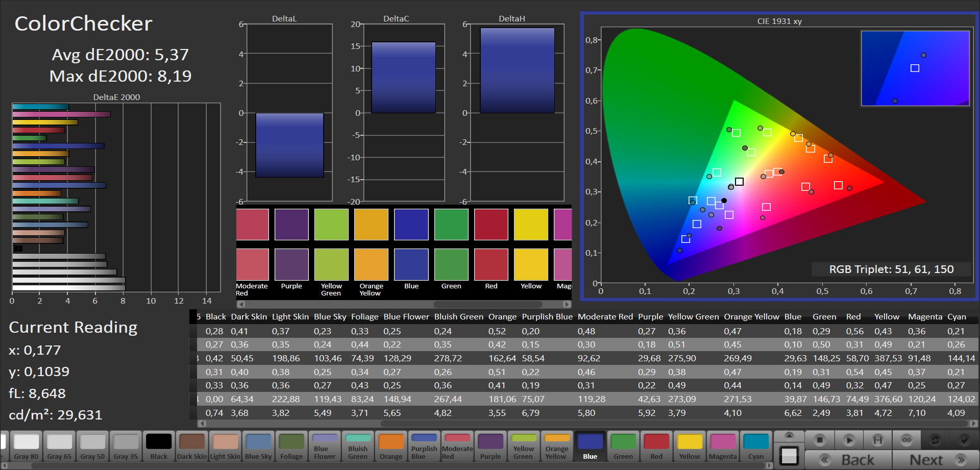Pick the Yellow Green patch in bottom strip
This screenshot has width=980, height=470.
[x=524, y=447]
